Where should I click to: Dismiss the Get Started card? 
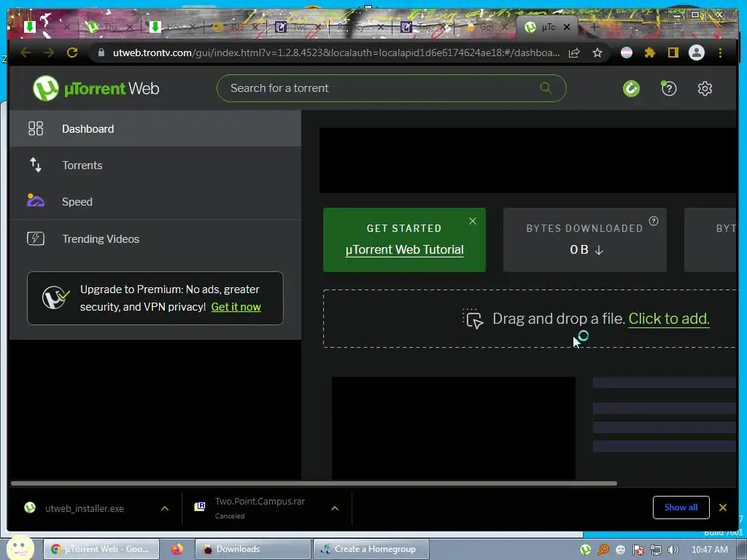[473, 221]
